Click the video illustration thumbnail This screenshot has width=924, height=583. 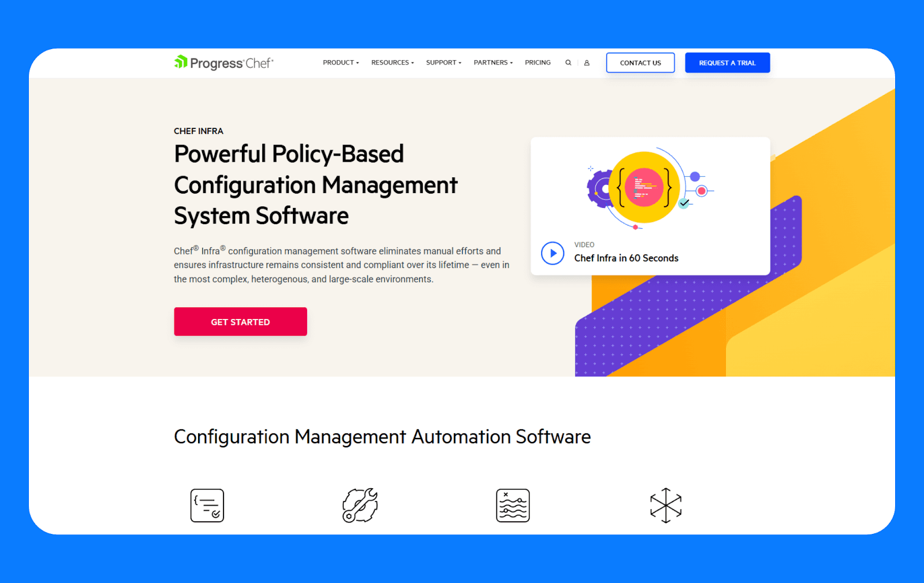coord(650,188)
